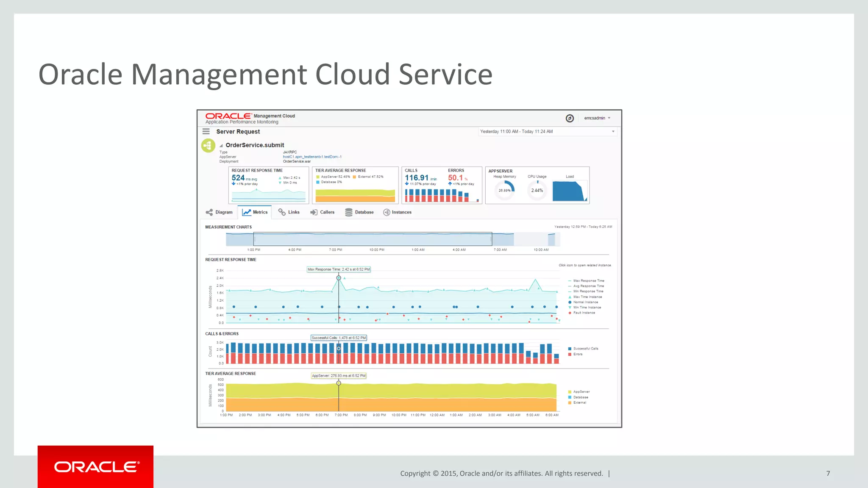Toggle the External legend entry
The height and width of the screenshot is (488, 868).
pyautogui.click(x=577, y=402)
